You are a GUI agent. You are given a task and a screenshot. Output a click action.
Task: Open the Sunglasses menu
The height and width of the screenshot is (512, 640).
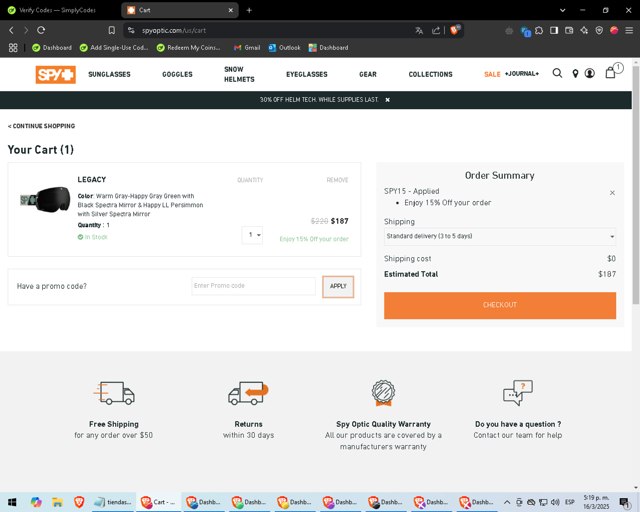coord(109,74)
